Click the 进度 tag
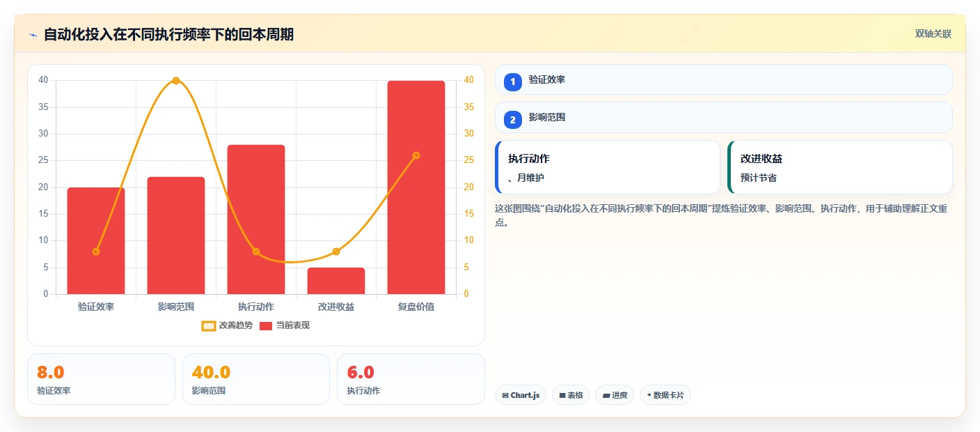 [615, 395]
